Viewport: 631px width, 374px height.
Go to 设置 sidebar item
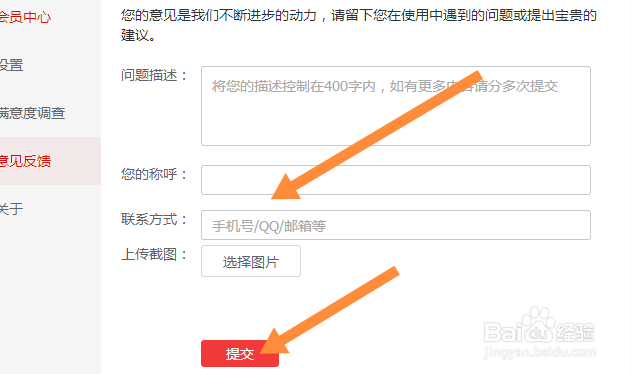pyautogui.click(x=11, y=65)
